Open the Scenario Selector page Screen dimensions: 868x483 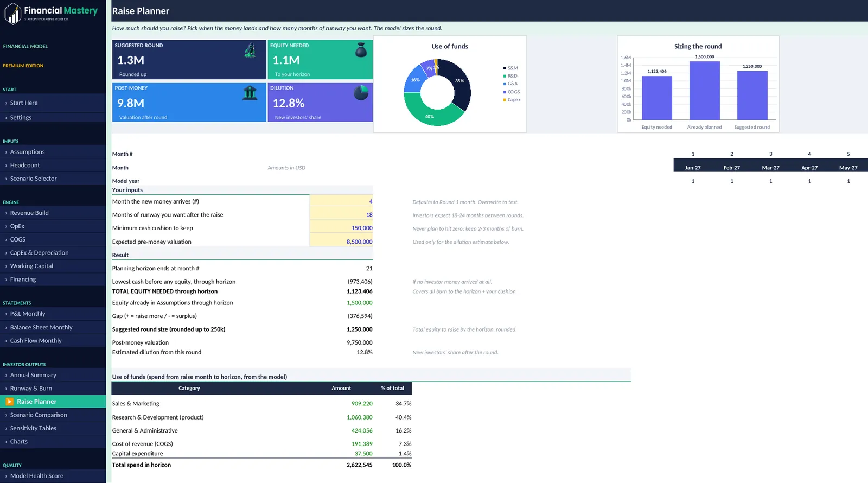(x=53, y=179)
